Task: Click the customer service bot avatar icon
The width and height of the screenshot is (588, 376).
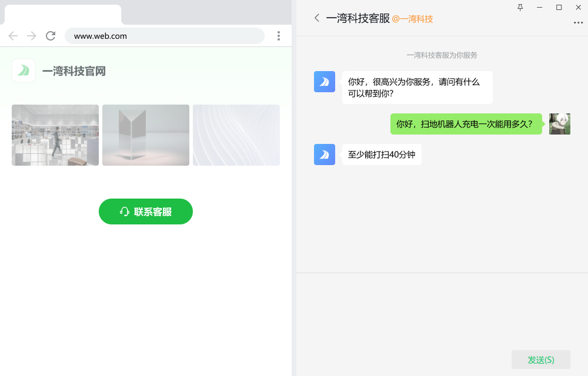Action: [324, 82]
